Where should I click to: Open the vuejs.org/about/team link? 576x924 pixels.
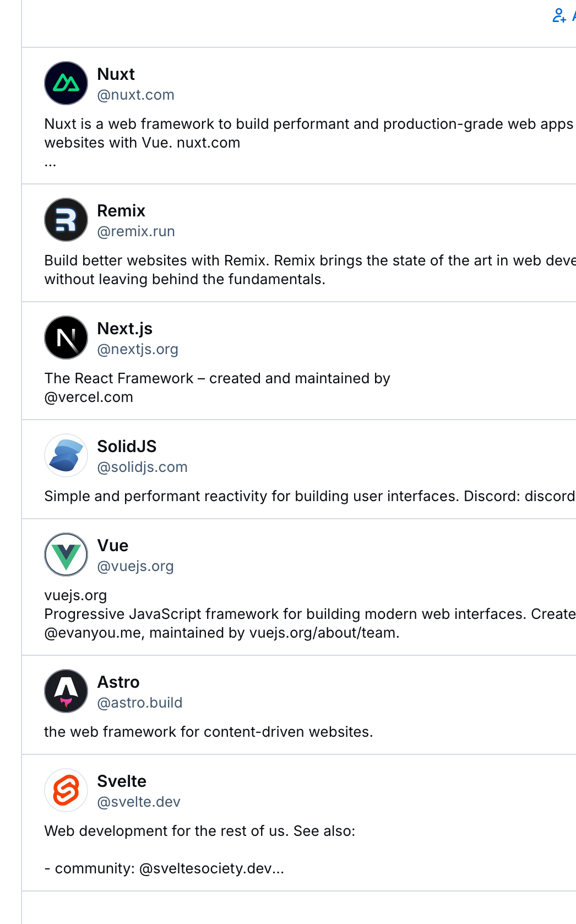323,633
